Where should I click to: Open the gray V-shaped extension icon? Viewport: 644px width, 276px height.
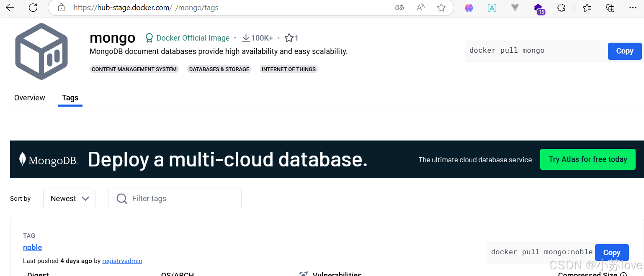(515, 8)
